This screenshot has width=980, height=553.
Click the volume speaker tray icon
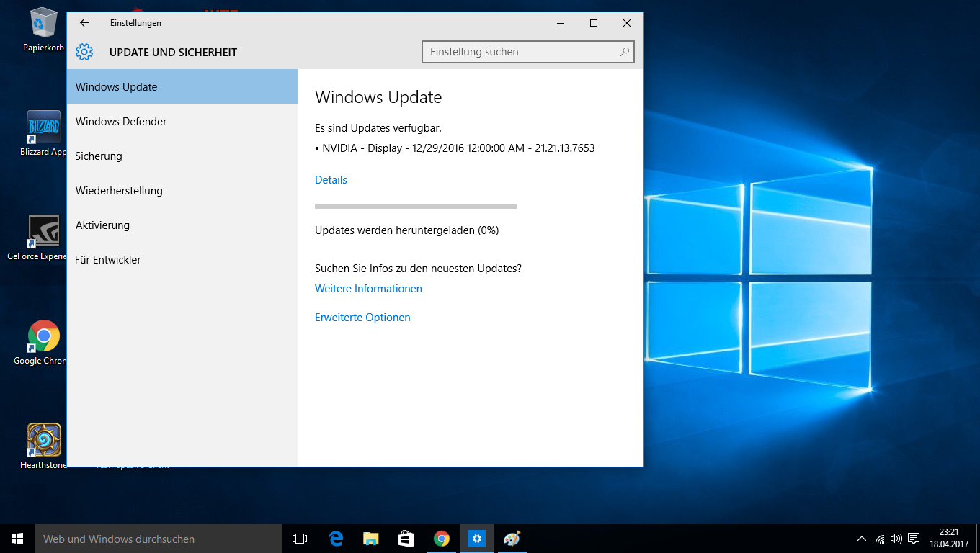pyautogui.click(x=896, y=539)
